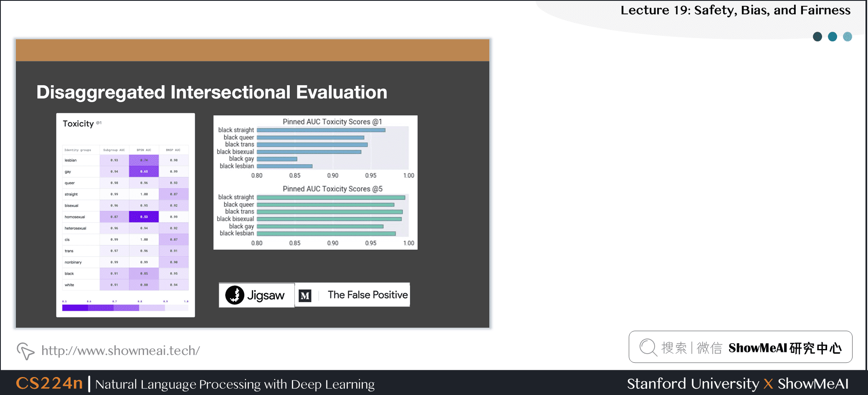The image size is (868, 395).
Task: Select the 'homosexual' row label
Action: [75, 217]
